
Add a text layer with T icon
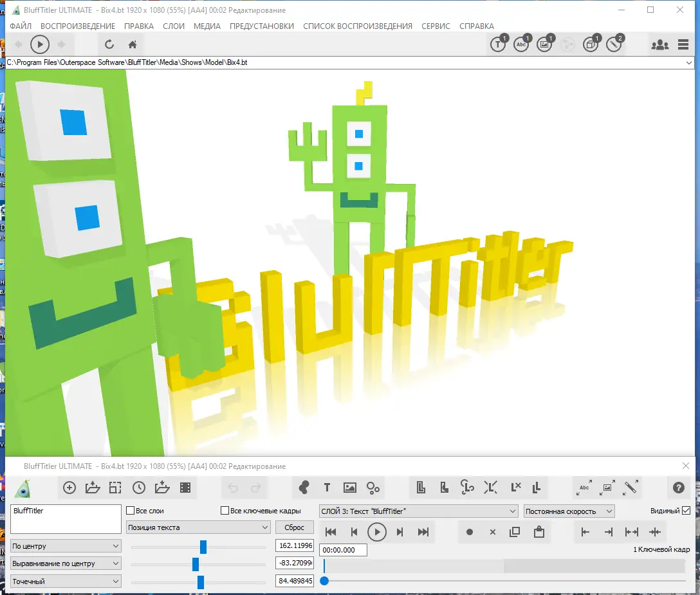(x=327, y=488)
